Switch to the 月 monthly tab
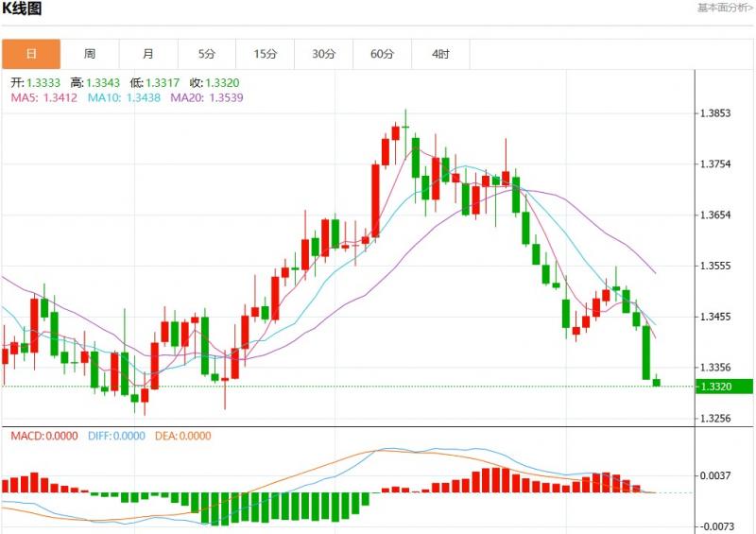756x534 pixels. (x=148, y=54)
